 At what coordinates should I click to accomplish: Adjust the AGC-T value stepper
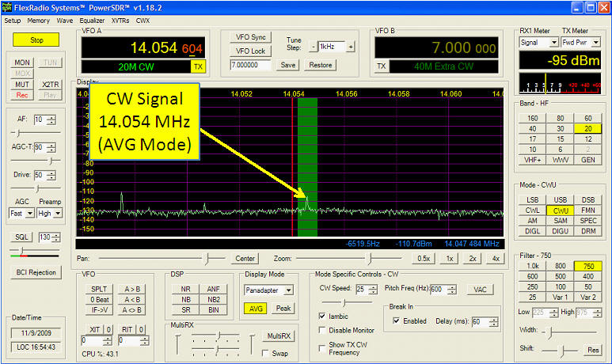51,147
